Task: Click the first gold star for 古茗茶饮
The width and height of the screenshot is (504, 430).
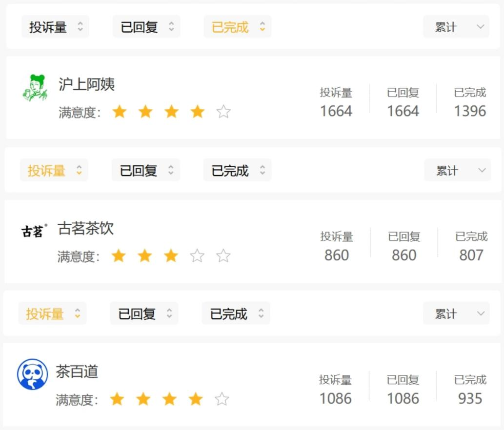Action: (119, 255)
